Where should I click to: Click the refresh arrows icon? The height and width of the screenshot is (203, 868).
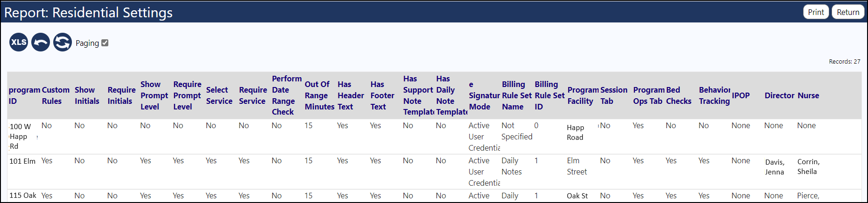pos(63,42)
